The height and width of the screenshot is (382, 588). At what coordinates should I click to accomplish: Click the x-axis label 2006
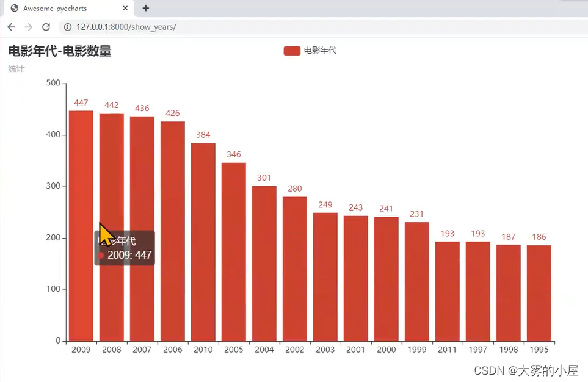coord(173,350)
